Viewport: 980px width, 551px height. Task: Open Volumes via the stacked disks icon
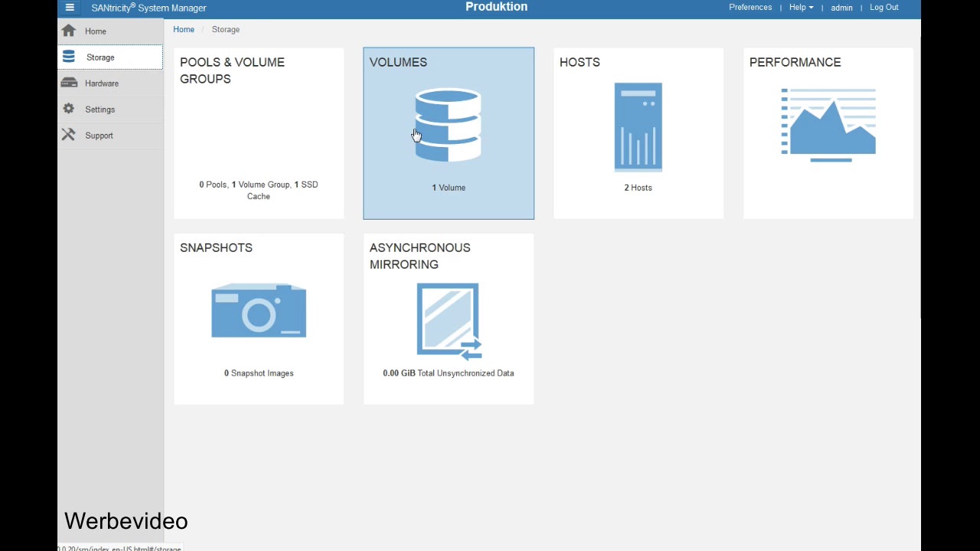point(448,126)
